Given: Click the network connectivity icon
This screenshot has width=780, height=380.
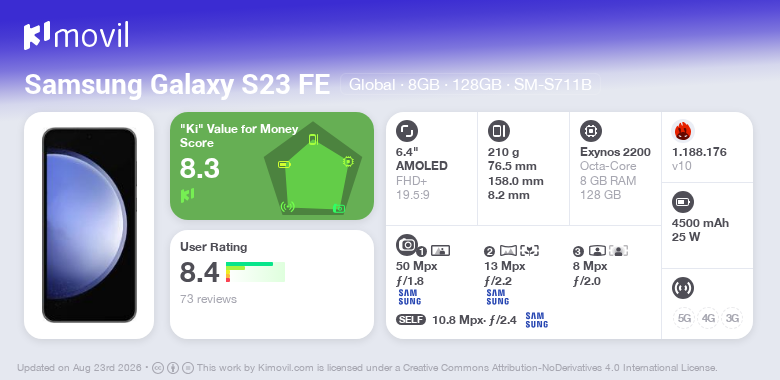Looking at the screenshot, I should [x=683, y=288].
